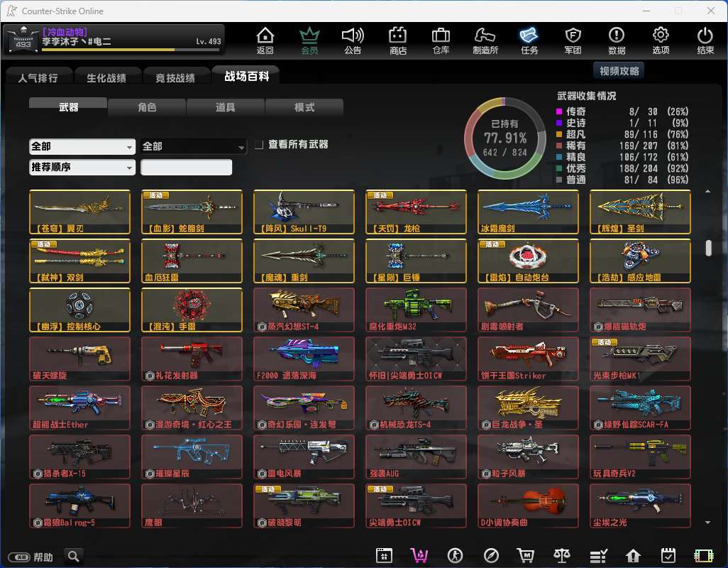Open the 公告 announcements speaker icon
The height and width of the screenshot is (568, 728).
pos(353,40)
